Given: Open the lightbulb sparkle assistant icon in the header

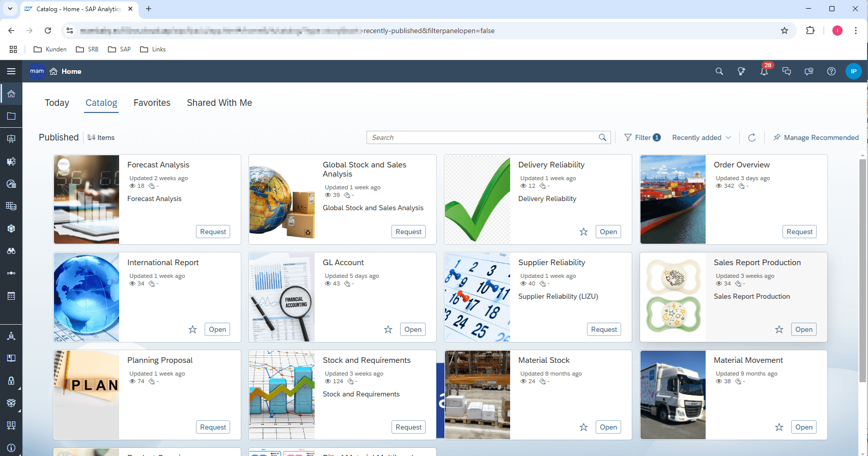Looking at the screenshot, I should (742, 71).
